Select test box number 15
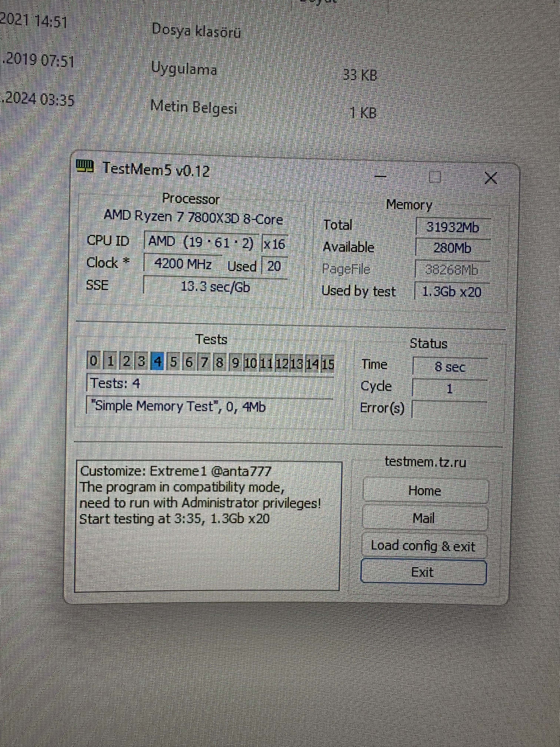Viewport: 560px width, 747px height. [x=328, y=364]
